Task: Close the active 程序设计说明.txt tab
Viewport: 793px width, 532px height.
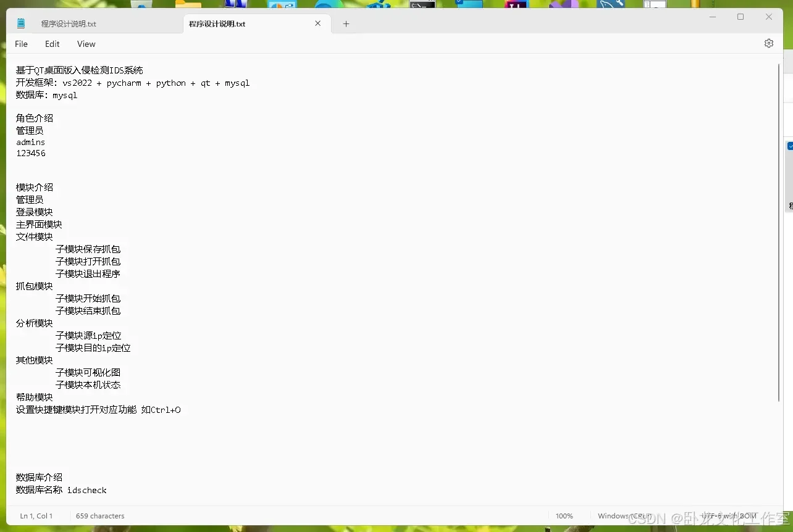Action: pyautogui.click(x=318, y=23)
